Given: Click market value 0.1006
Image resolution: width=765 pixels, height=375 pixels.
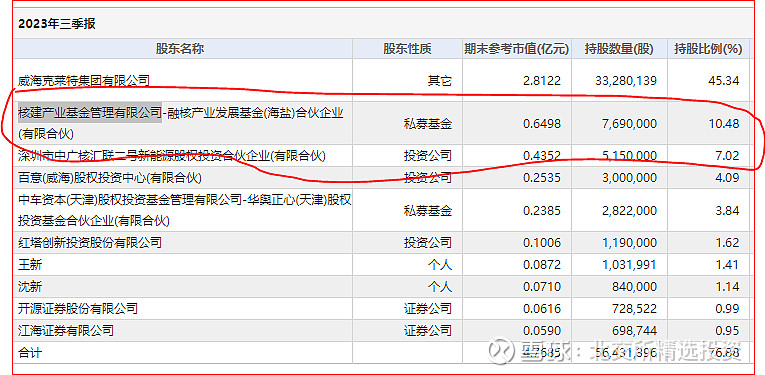Looking at the screenshot, I should [542, 242].
